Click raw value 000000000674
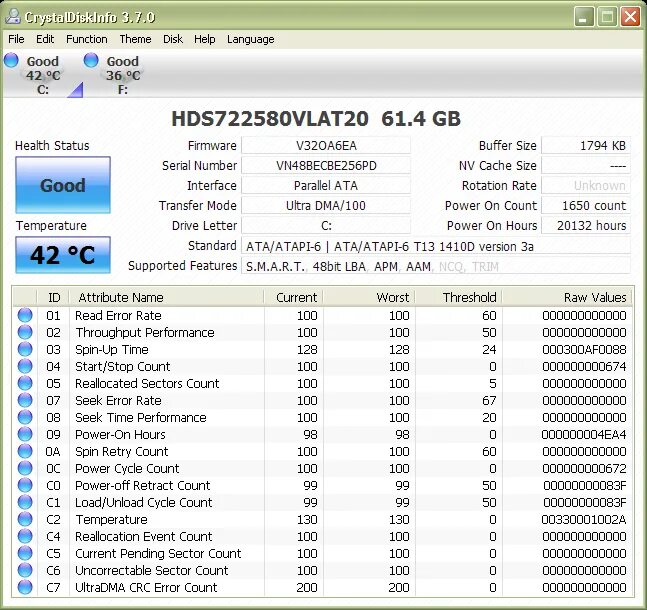The width and height of the screenshot is (647, 610). tap(584, 366)
